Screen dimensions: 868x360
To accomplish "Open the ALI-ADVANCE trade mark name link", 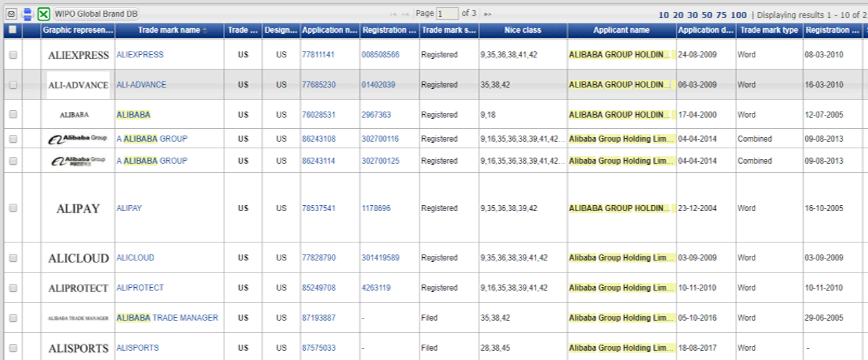I will (141, 85).
